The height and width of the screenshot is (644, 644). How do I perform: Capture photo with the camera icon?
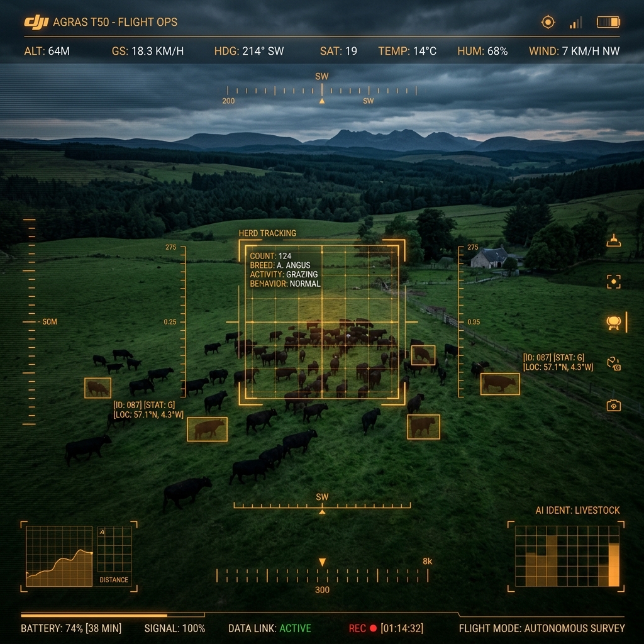click(x=614, y=406)
